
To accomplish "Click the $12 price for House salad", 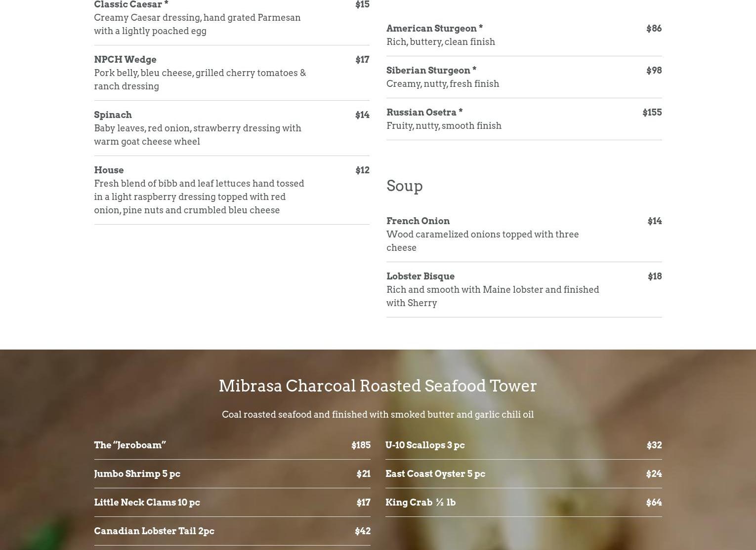I will [362, 170].
